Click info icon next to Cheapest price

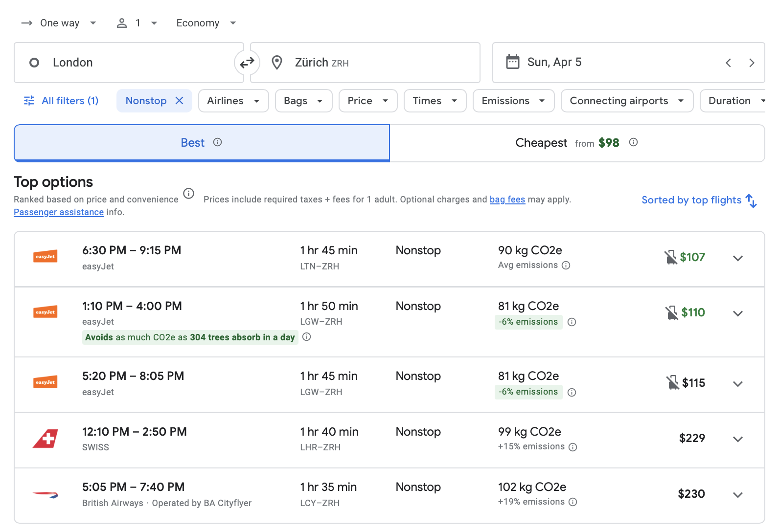point(633,142)
